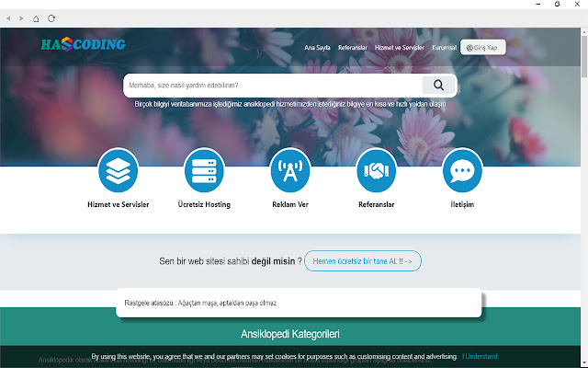Click the Giriş Yap login button

point(483,47)
